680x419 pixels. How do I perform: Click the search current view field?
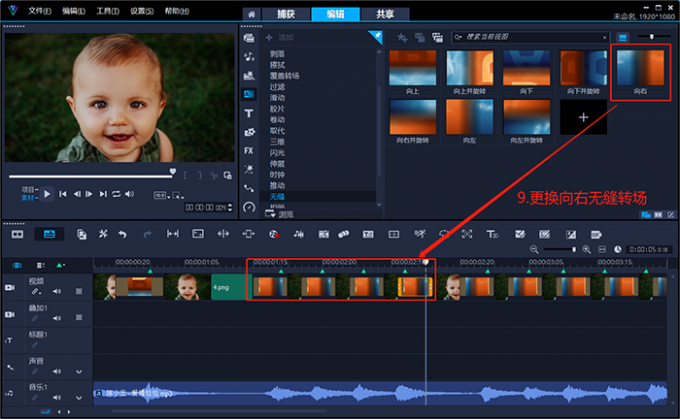point(531,37)
